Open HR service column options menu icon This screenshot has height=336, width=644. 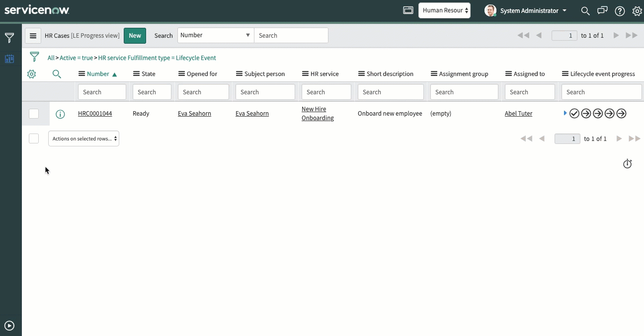point(306,74)
